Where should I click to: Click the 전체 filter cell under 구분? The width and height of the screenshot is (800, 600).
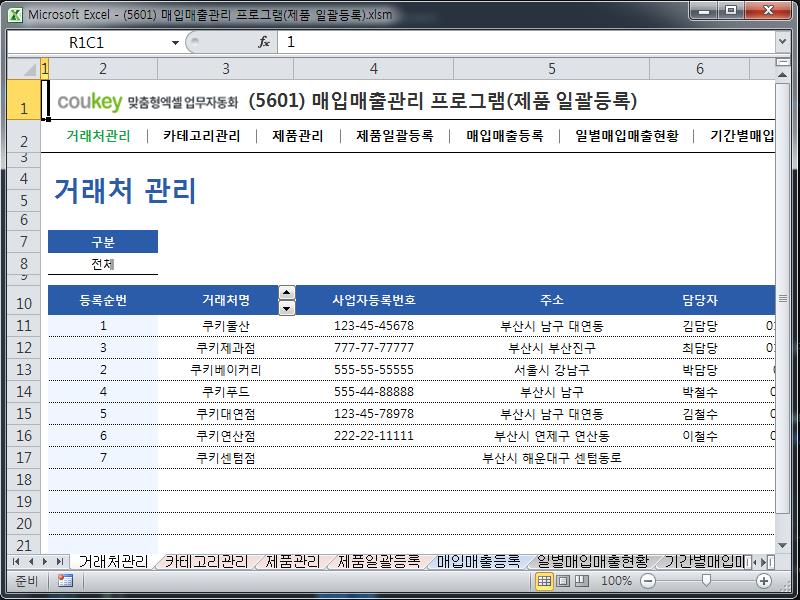(x=103, y=264)
